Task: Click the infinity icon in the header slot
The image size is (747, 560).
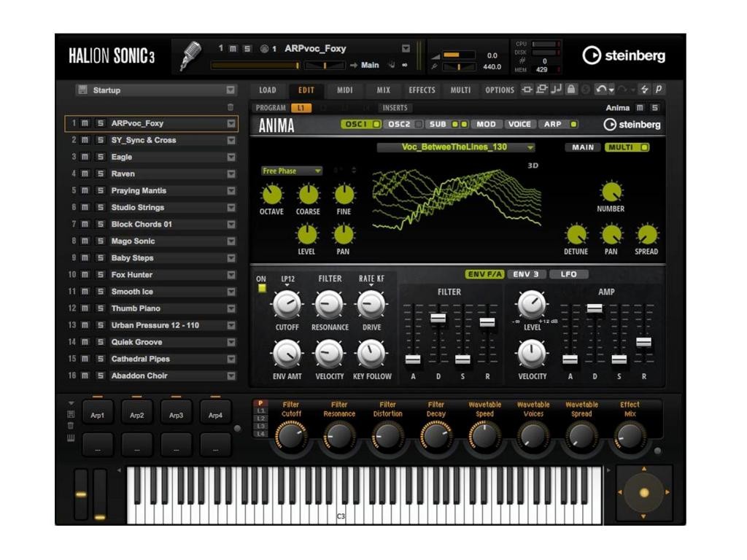Action: pos(404,65)
